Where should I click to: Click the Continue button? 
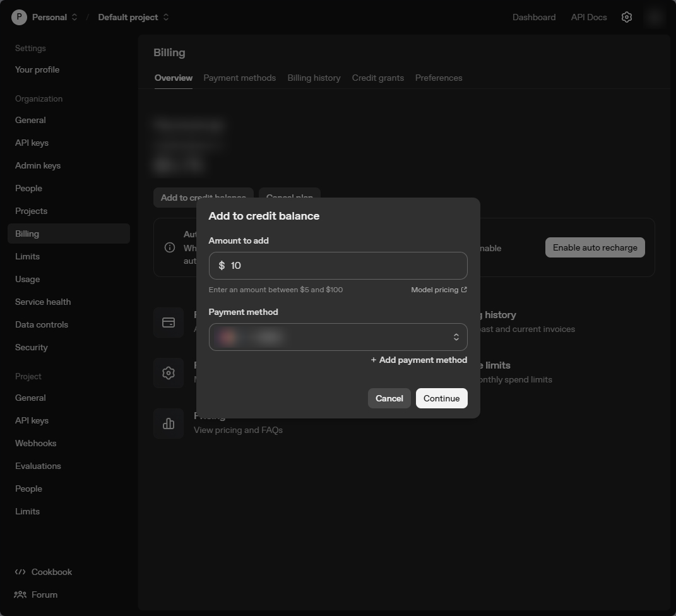(x=441, y=398)
